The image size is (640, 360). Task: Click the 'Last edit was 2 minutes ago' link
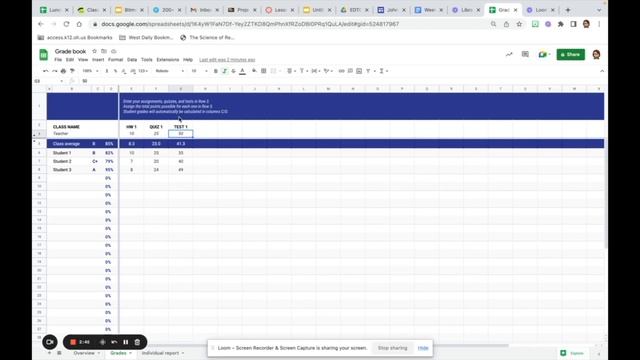[227, 60]
